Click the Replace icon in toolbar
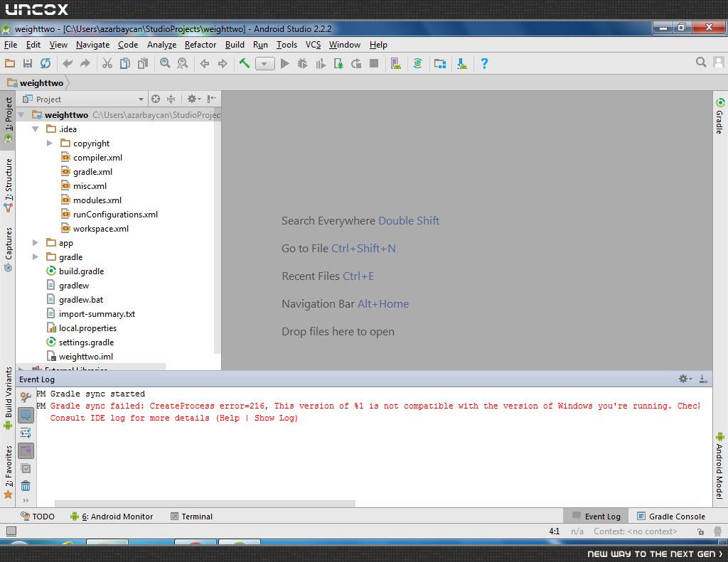The image size is (728, 562). (183, 63)
